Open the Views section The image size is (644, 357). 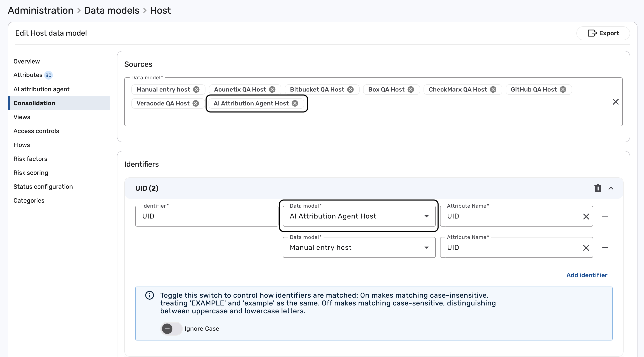tap(22, 117)
